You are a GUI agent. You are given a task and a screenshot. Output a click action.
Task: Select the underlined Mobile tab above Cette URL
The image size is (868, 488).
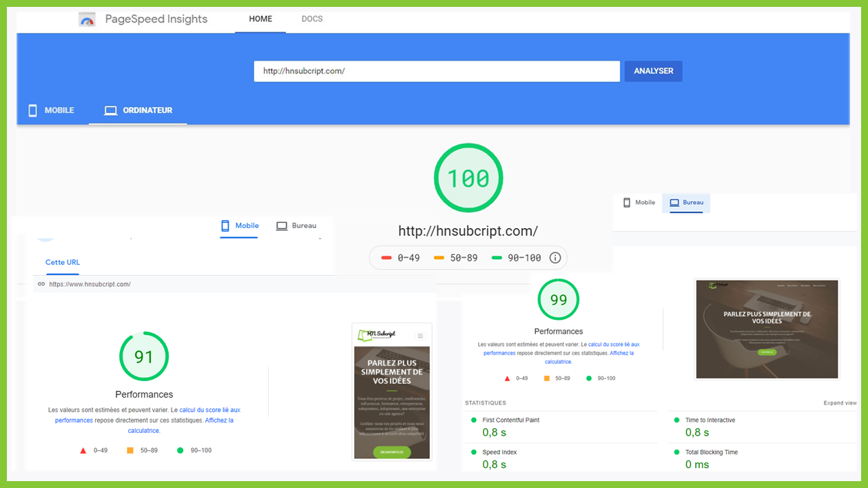pyautogui.click(x=240, y=225)
